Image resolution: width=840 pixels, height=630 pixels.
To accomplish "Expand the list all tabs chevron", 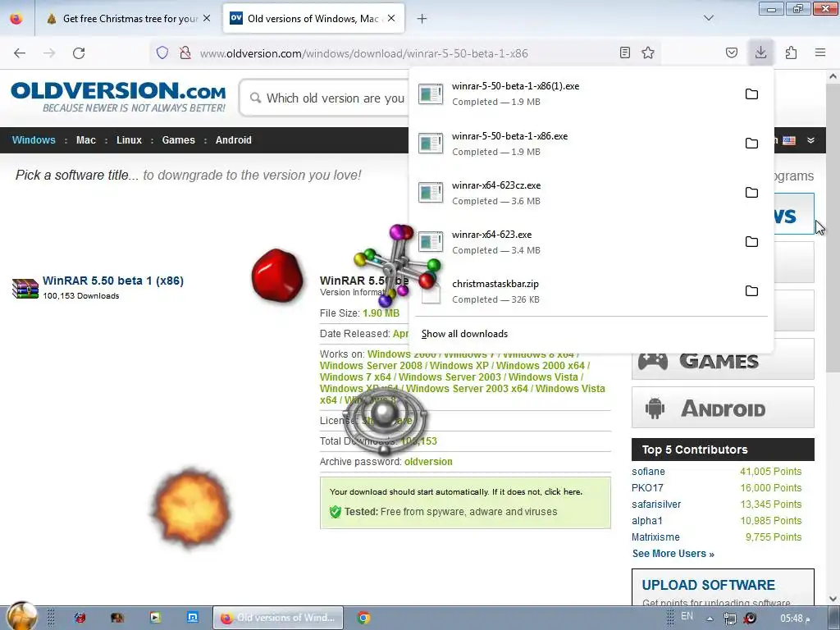I will 708,18.
